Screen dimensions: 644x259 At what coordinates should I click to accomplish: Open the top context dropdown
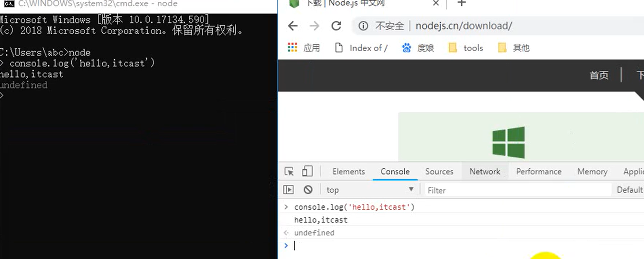point(370,190)
